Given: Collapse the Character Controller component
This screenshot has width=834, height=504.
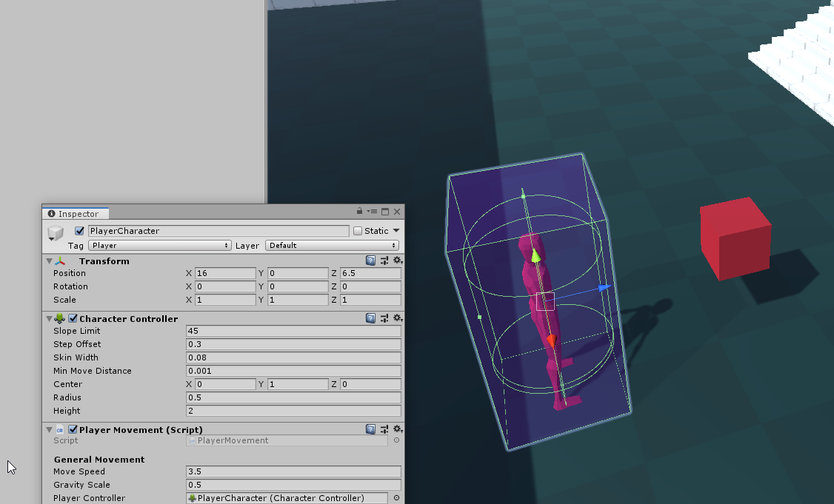Looking at the screenshot, I should (49, 318).
